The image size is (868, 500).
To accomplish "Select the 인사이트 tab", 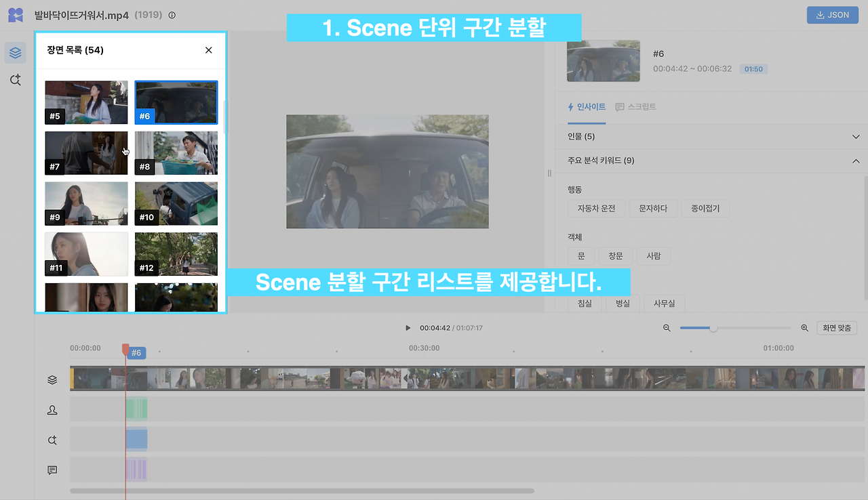I will [x=587, y=106].
